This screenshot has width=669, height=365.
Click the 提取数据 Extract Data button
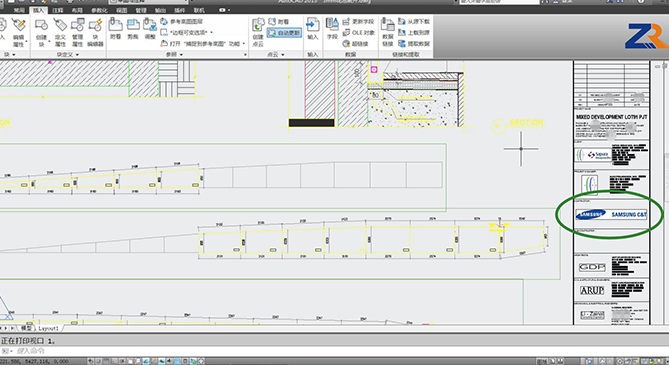[414, 44]
